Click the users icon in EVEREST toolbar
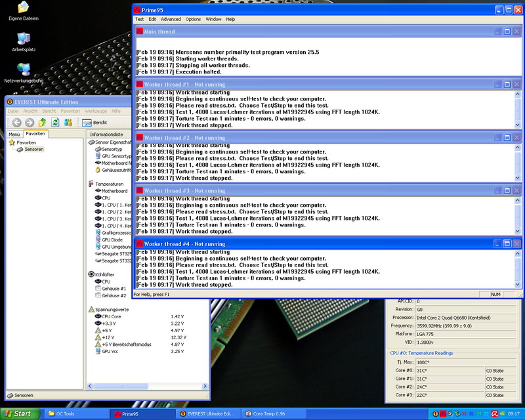 coord(68,123)
